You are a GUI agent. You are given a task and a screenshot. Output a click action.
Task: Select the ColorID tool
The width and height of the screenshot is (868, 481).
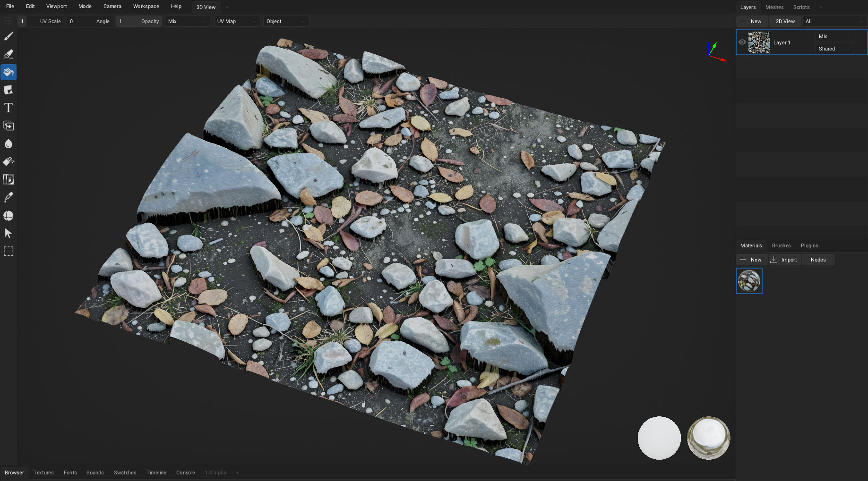tap(9, 180)
